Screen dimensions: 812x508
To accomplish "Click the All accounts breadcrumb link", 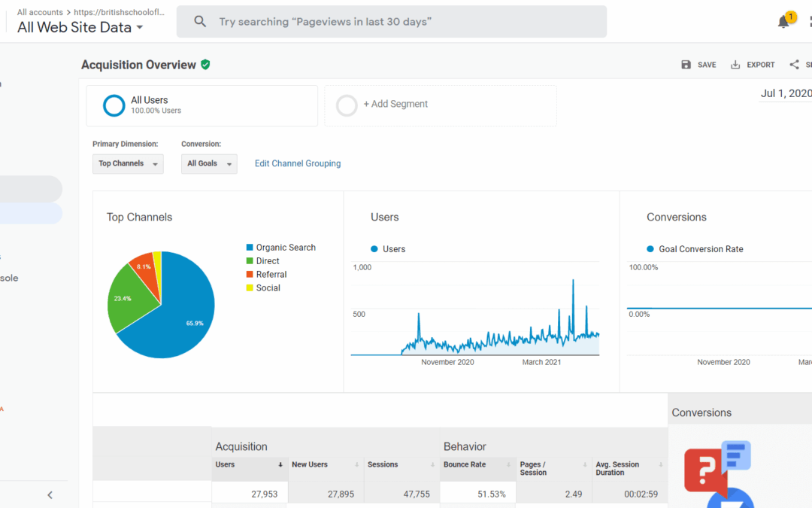I will 40,12.
